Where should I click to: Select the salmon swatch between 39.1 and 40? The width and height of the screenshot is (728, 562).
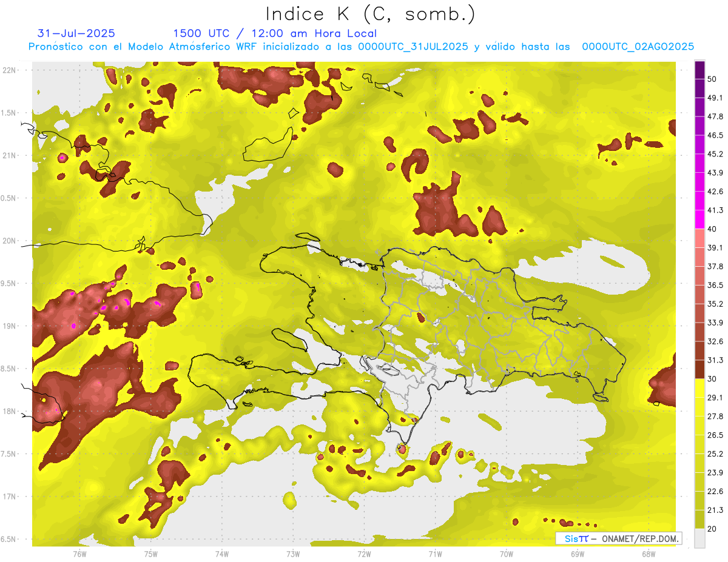[x=700, y=238]
